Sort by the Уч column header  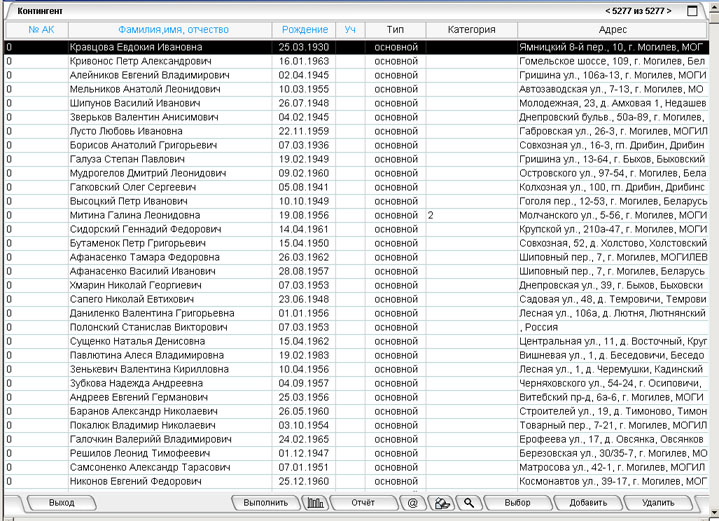click(x=350, y=30)
